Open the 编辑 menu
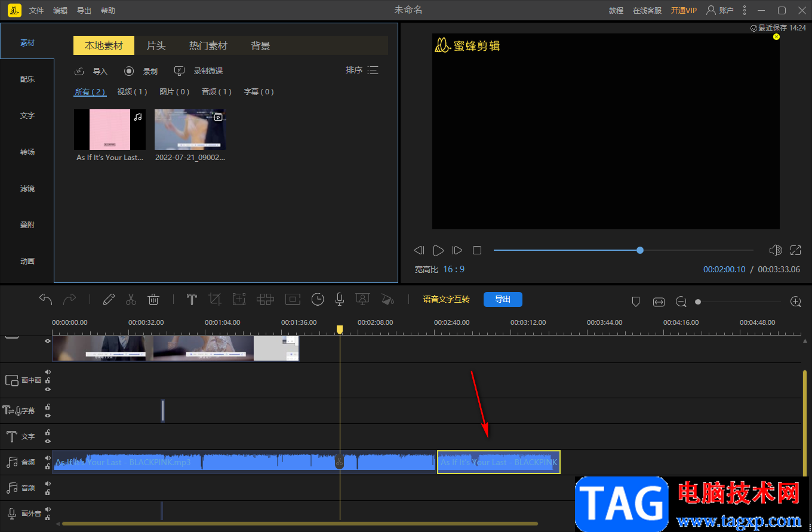The image size is (812, 532). (60, 11)
